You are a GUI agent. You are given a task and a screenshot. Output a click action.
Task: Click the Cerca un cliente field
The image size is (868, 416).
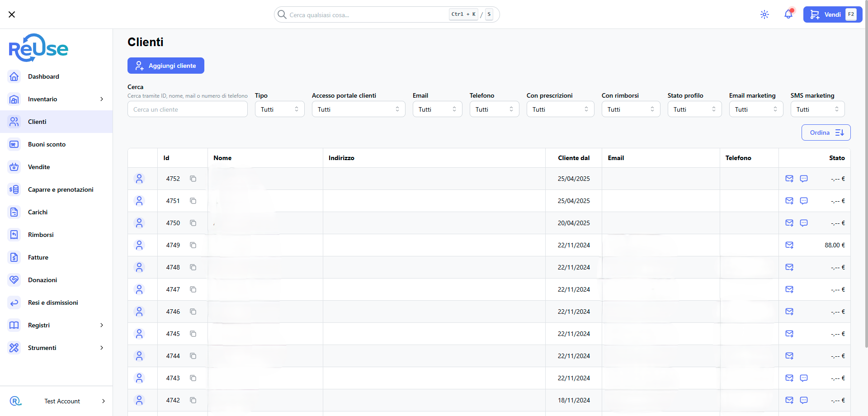[x=187, y=109]
